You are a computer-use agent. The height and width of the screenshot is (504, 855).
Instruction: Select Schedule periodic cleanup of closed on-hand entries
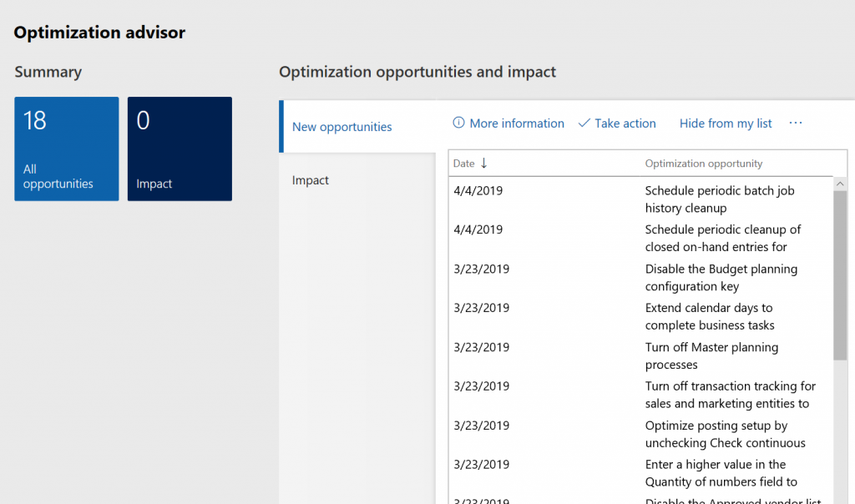722,238
